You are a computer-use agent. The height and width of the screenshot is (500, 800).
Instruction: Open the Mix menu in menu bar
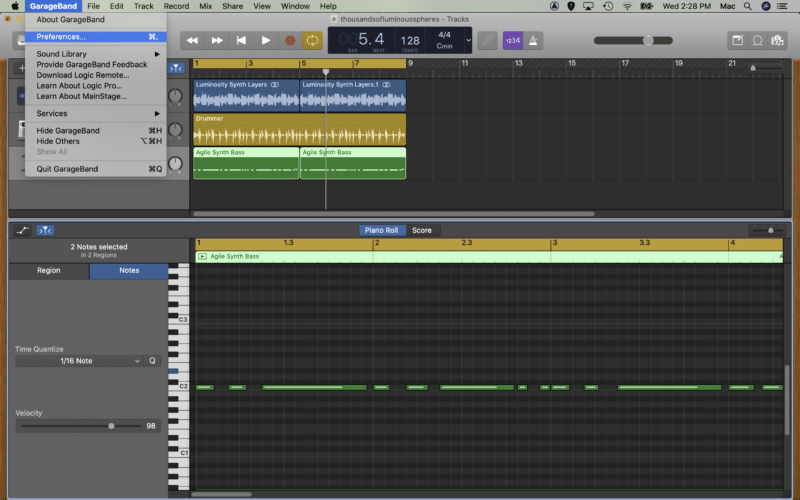pos(206,6)
